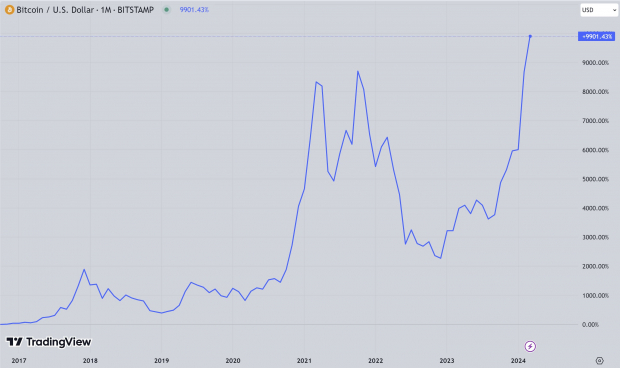
Task: Click the 9901.43% value in legend
Action: [194, 10]
